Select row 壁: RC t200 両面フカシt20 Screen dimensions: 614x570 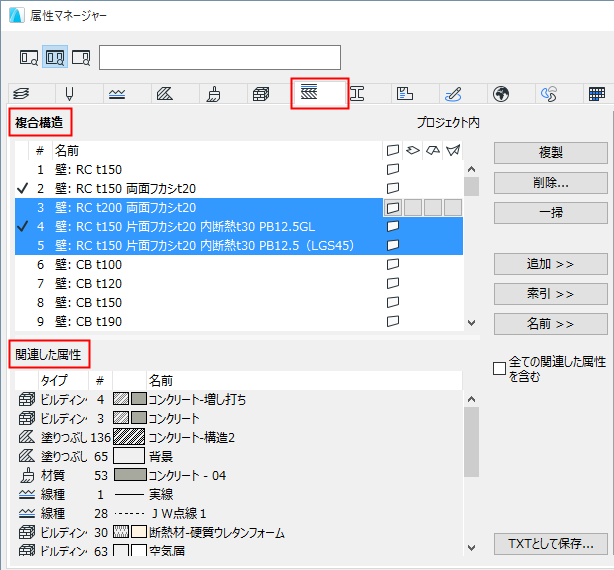click(239, 207)
